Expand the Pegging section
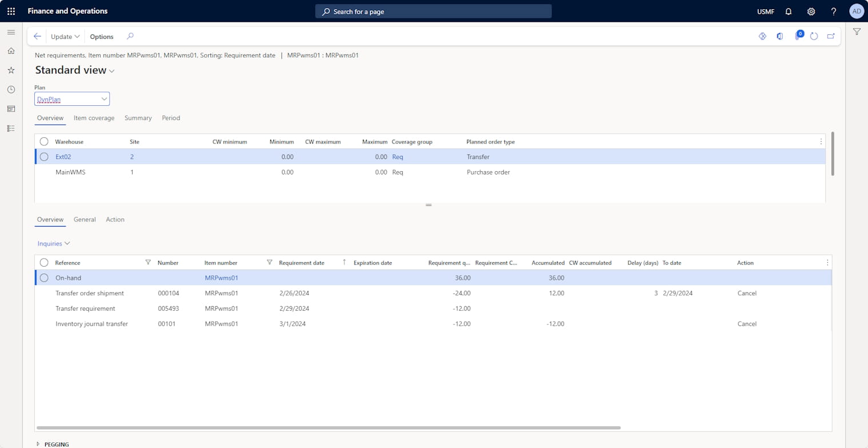 click(x=56, y=444)
